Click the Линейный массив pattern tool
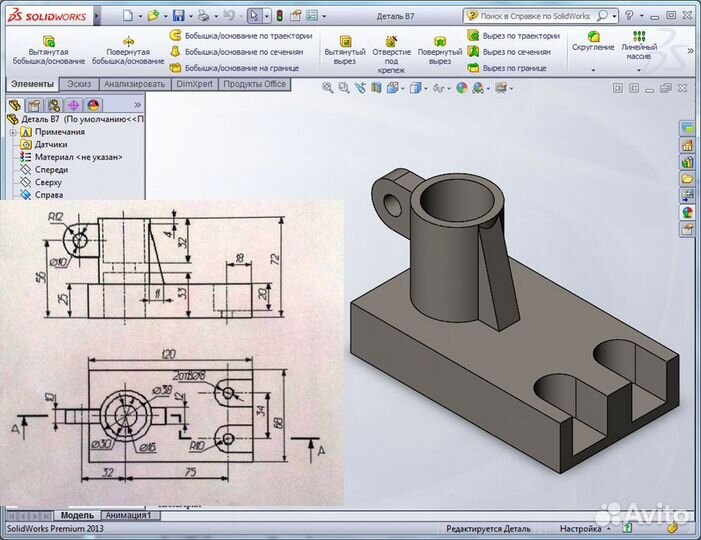701x540 pixels. [x=639, y=45]
